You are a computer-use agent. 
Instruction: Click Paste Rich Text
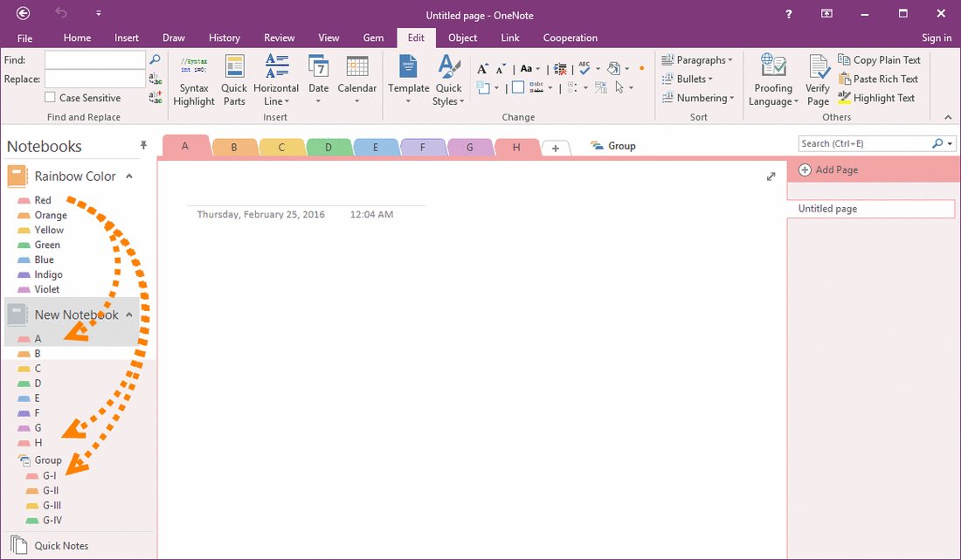pyautogui.click(x=878, y=79)
